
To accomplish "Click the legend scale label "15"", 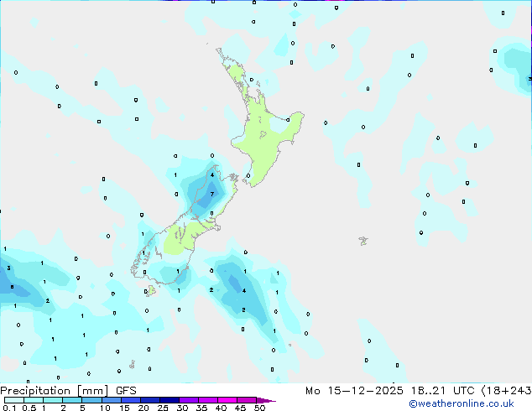I will pos(124,408).
